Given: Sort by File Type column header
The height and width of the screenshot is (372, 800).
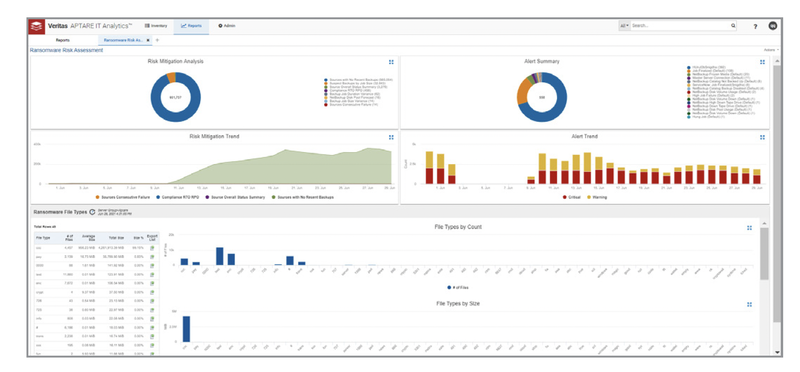Looking at the screenshot, I should tap(42, 238).
